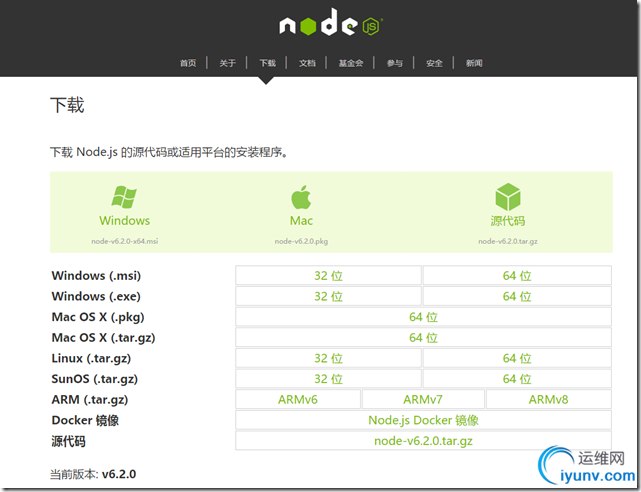The height and width of the screenshot is (492, 641).
Task: Download node-v6.2.0.tar.gz in 源代码 row
Action: pyautogui.click(x=424, y=441)
